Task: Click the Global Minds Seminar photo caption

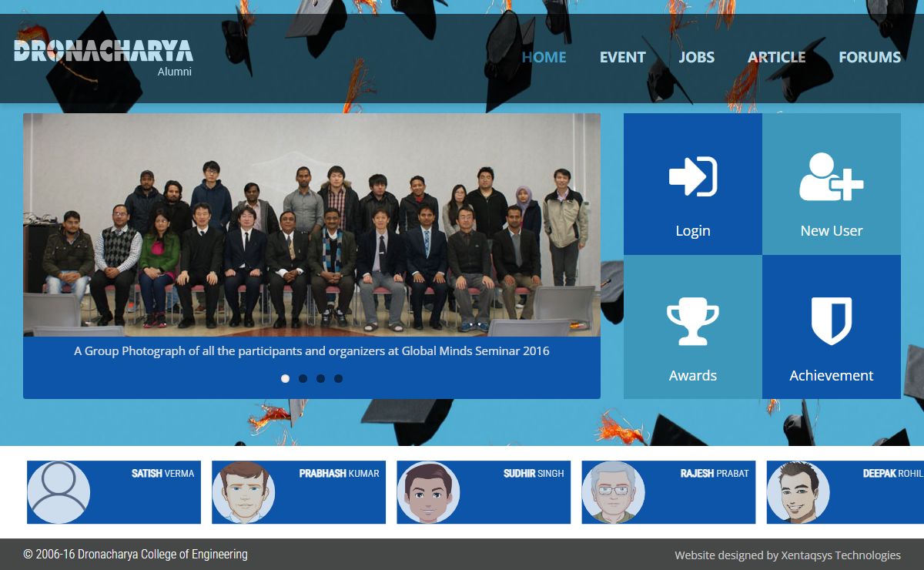Action: pos(312,350)
